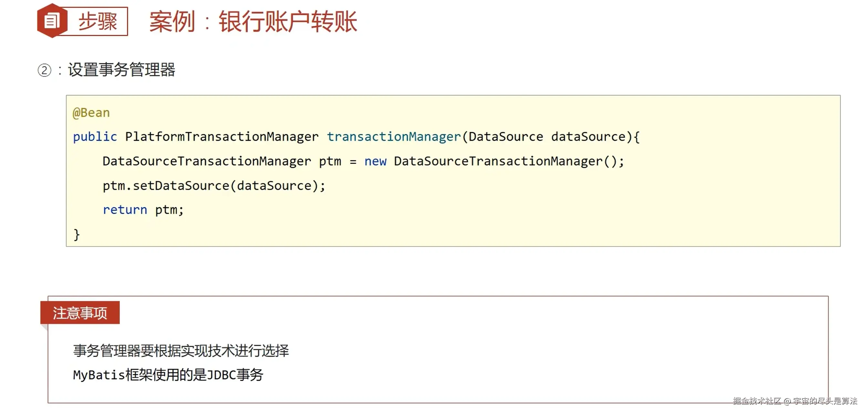Click the note MyBatis框架使用的是JDBC事务
Screen dimensions: 868x416
coord(168,375)
